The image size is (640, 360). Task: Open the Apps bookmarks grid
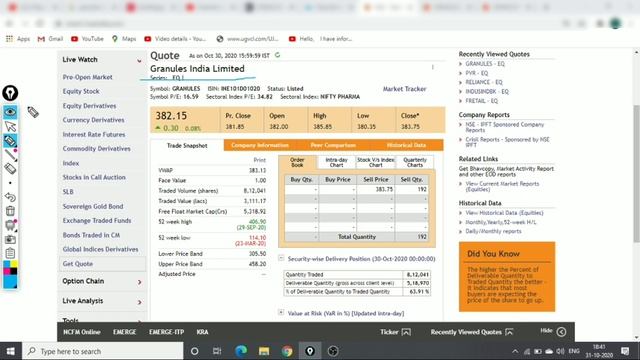(x=18, y=39)
